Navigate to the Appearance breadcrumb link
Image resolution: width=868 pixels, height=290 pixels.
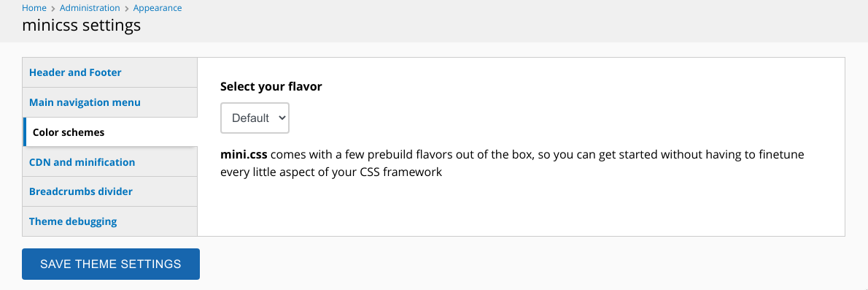pos(158,8)
